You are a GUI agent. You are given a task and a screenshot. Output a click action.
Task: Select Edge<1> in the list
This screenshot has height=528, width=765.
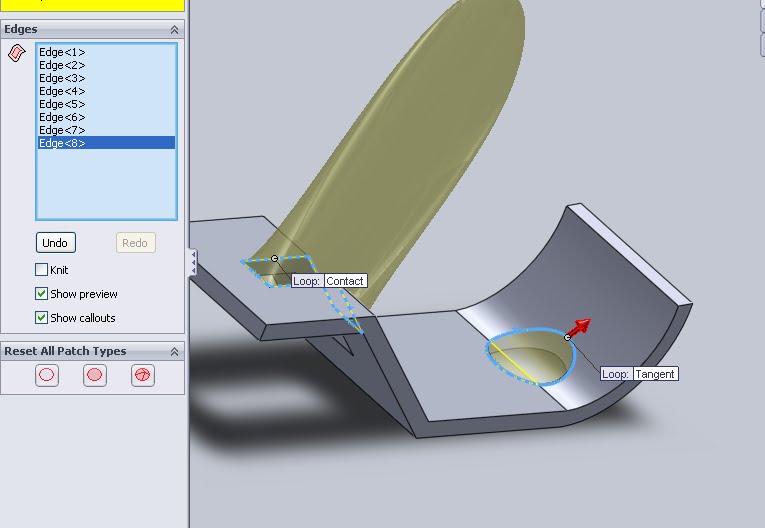coord(106,52)
